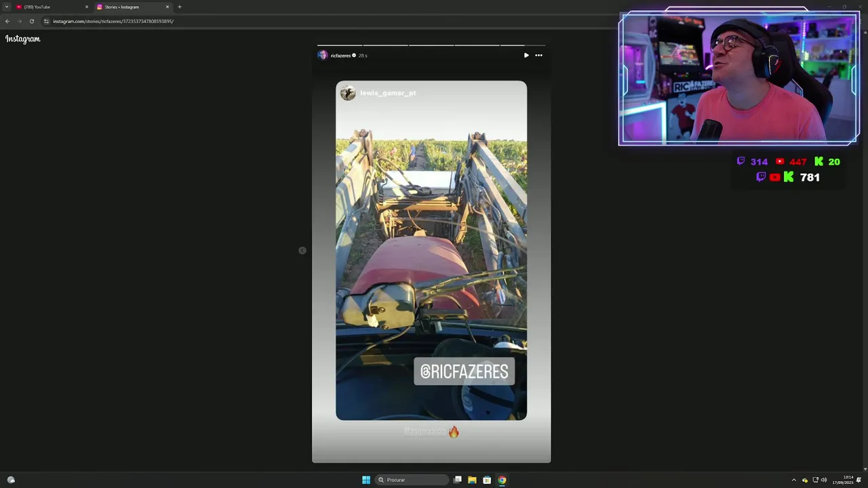Switch to Stories • Instagram tab
This screenshot has width=868, height=488.
tap(133, 7)
